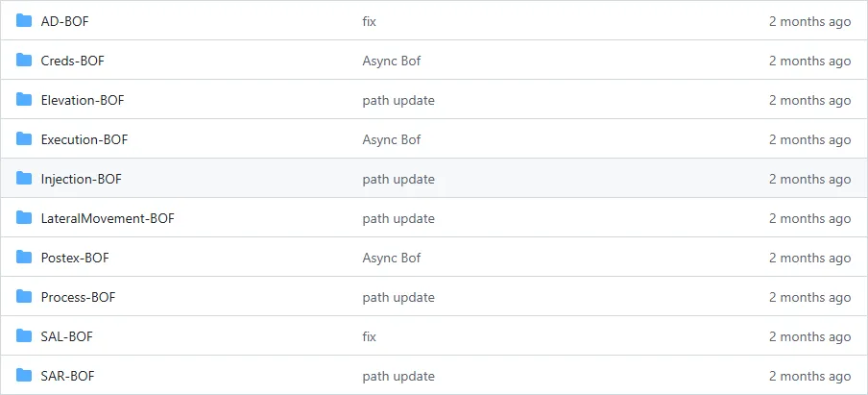The width and height of the screenshot is (868, 395).
Task: Navigate into the Injection-BOF folder name
Action: [x=81, y=179]
